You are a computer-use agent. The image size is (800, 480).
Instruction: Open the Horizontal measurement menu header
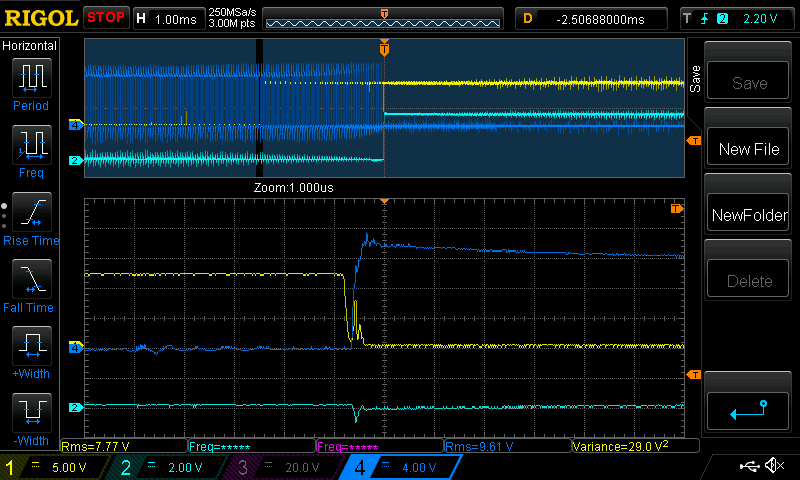[x=31, y=46]
